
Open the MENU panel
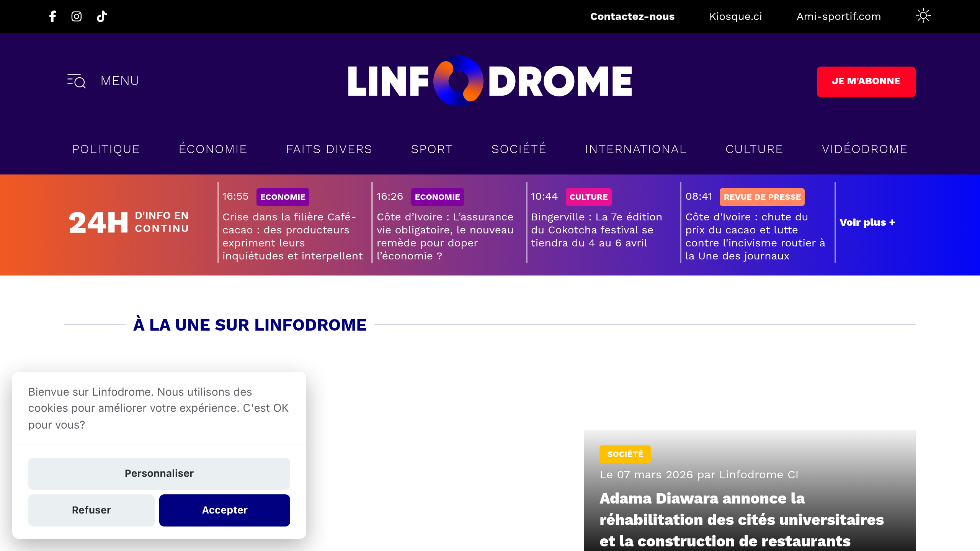click(x=120, y=80)
